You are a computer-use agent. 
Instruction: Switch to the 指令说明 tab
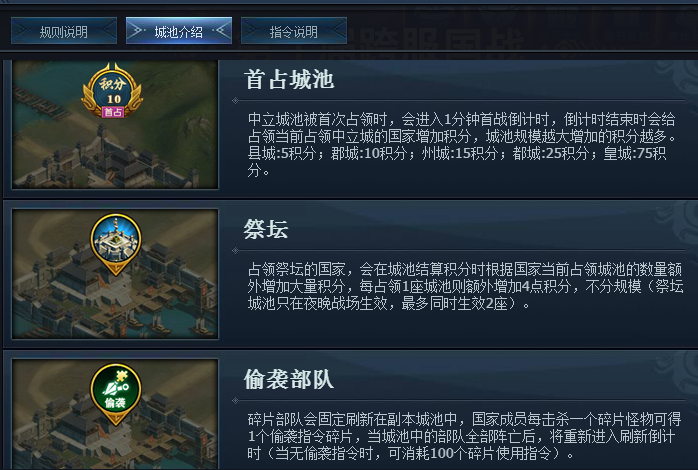click(x=294, y=31)
